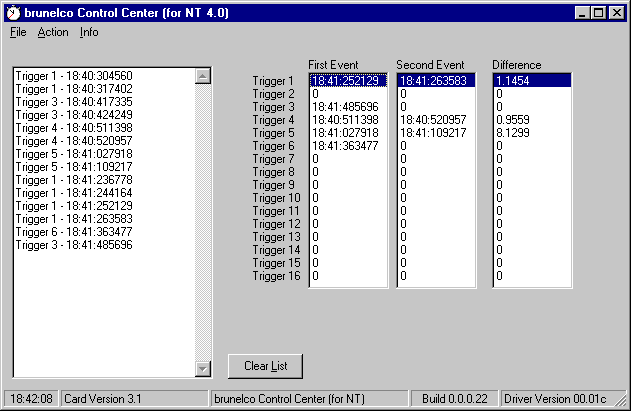Select Difference value 1.1454

click(532, 81)
